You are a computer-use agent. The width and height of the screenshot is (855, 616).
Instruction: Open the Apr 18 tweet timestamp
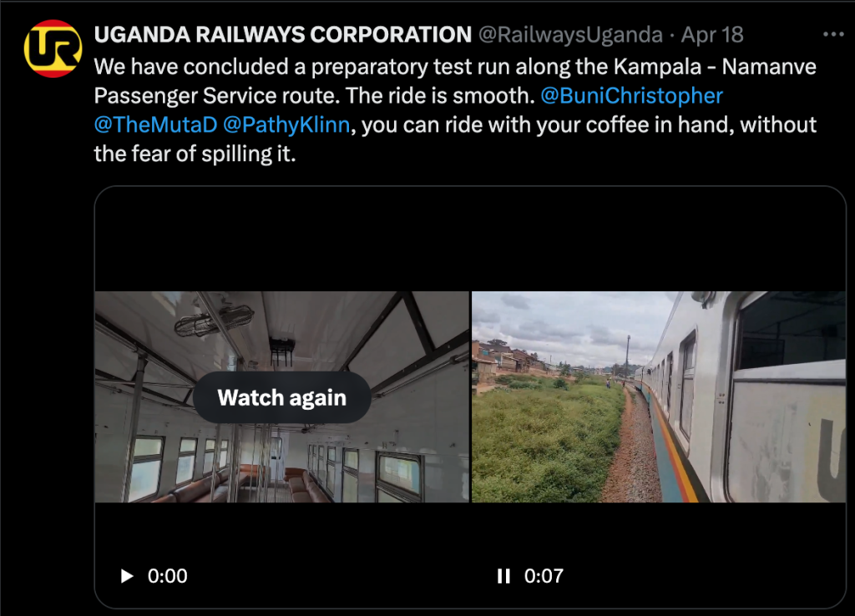712,35
